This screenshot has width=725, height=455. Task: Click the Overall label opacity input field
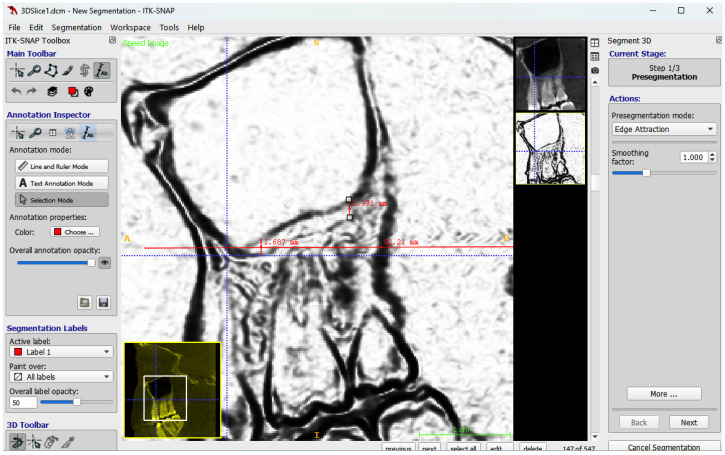(x=23, y=403)
